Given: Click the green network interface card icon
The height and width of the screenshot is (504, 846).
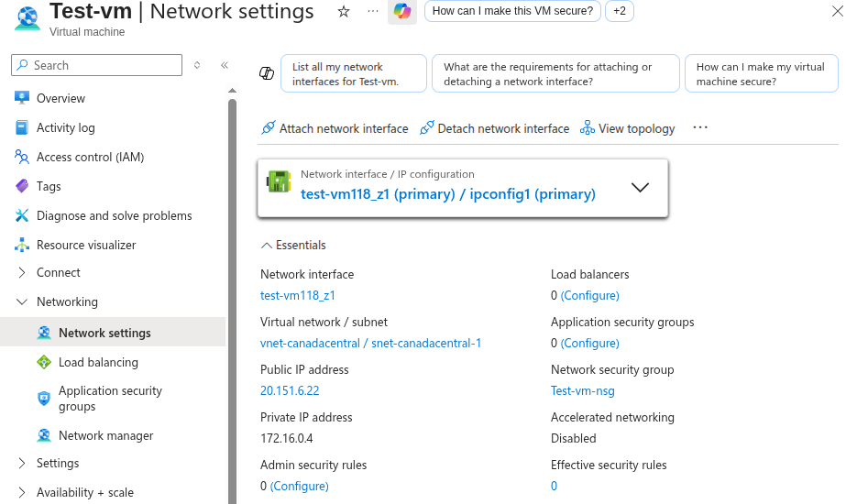Looking at the screenshot, I should pos(279,181).
